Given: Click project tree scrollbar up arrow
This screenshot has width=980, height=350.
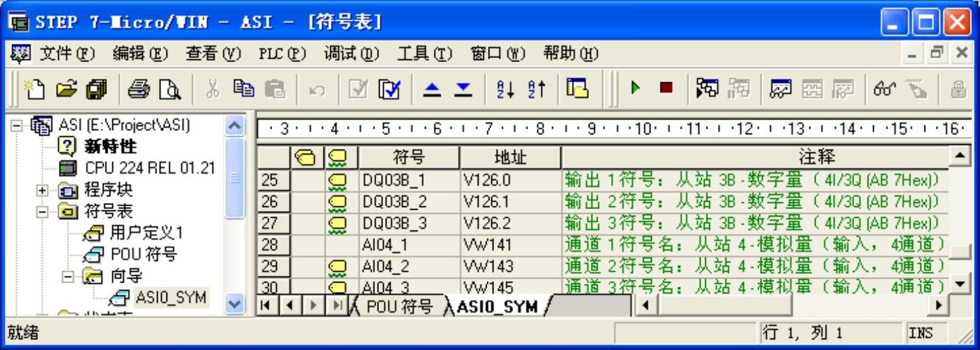Looking at the screenshot, I should pos(235,126).
